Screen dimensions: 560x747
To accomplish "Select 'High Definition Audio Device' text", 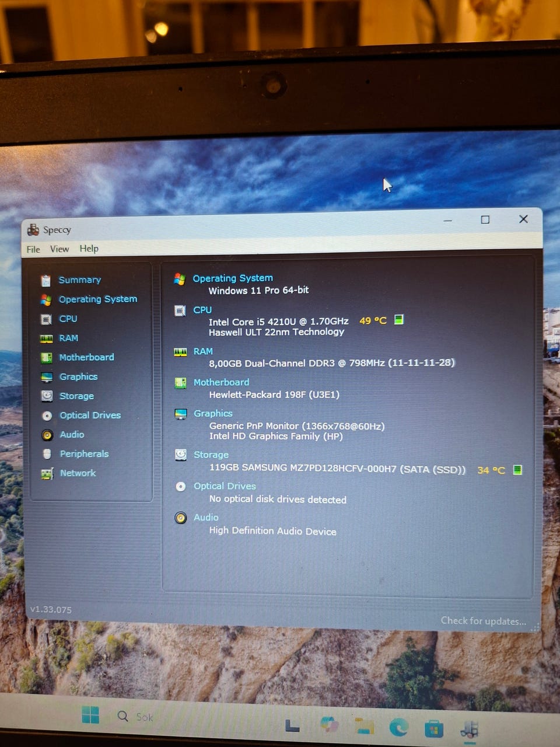I will 272,531.
